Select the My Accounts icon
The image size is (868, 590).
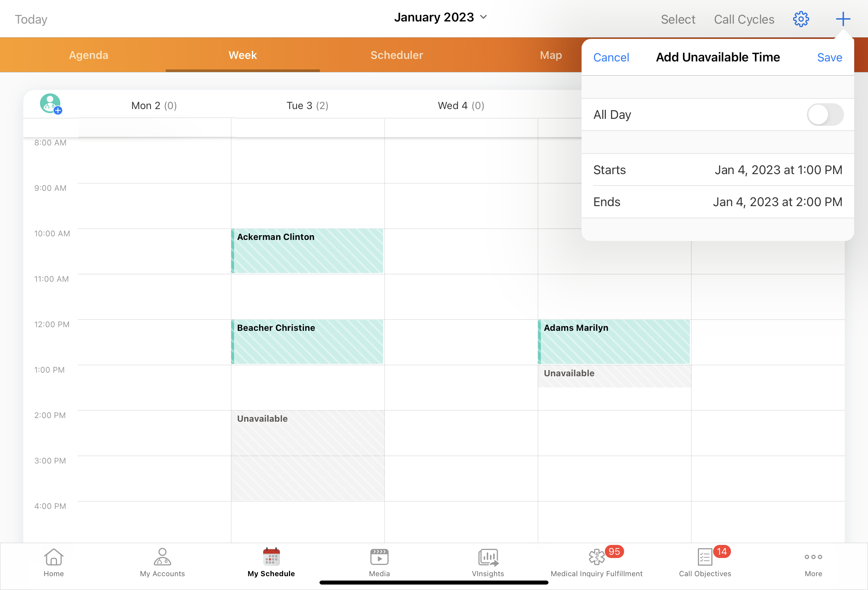[x=162, y=563]
